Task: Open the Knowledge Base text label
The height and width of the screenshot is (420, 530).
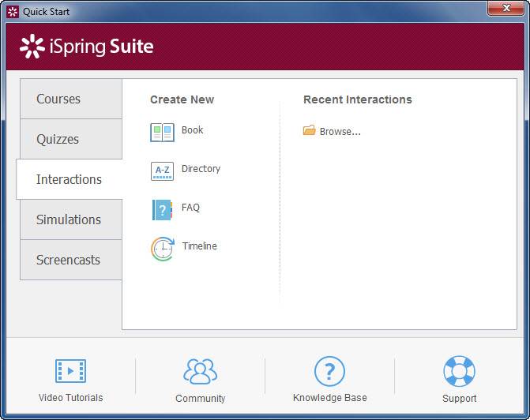Action: point(330,398)
